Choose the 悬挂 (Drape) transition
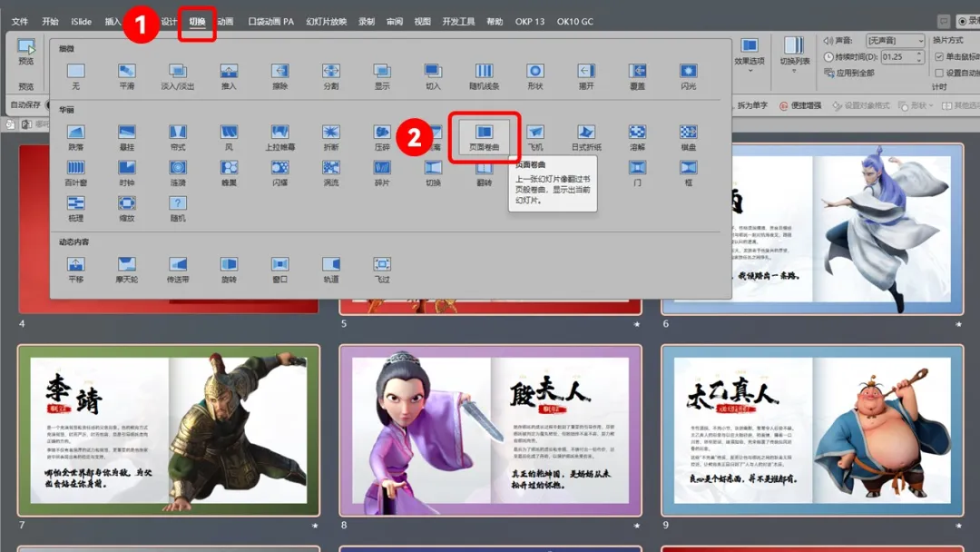The height and width of the screenshot is (552, 980). pos(127,137)
